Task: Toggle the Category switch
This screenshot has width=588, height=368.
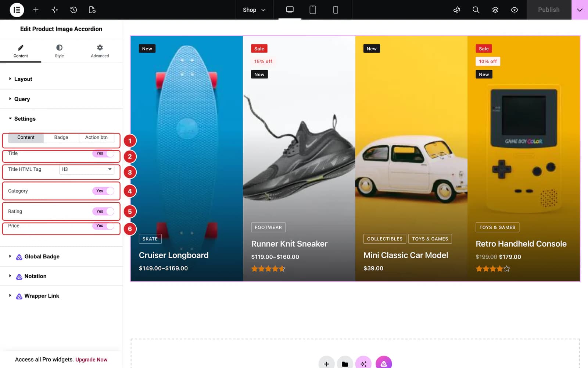Action: (x=103, y=191)
